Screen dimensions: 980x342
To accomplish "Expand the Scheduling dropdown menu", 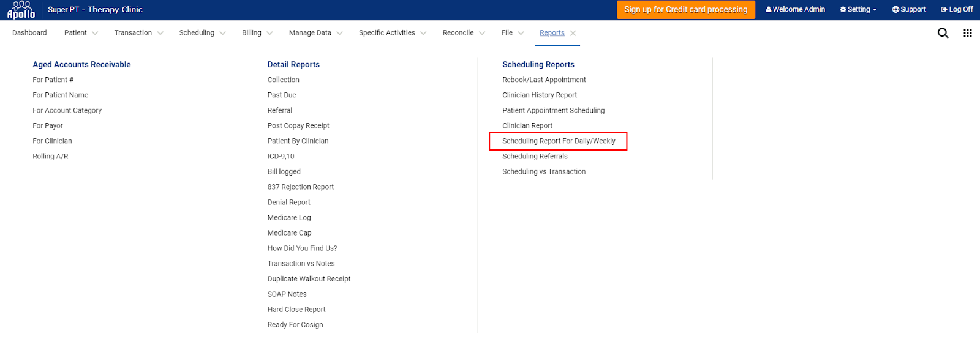I will 202,33.
